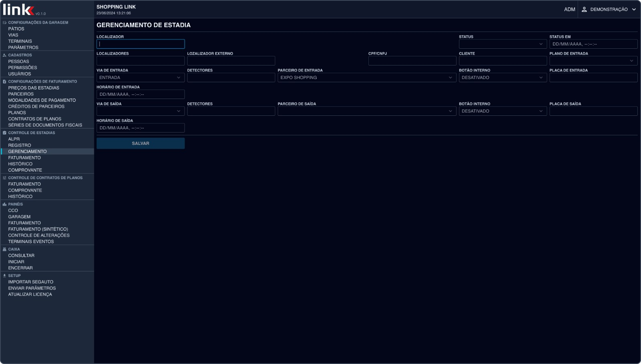Open CCO panel in sidebar
This screenshot has width=641, height=364.
(13, 210)
